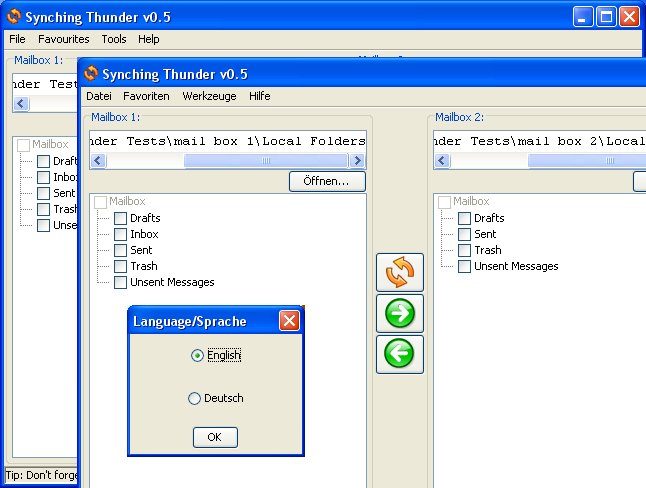Screen dimensions: 646x488
Task: Check the Inbox folder checkbox
Action: pos(121,234)
